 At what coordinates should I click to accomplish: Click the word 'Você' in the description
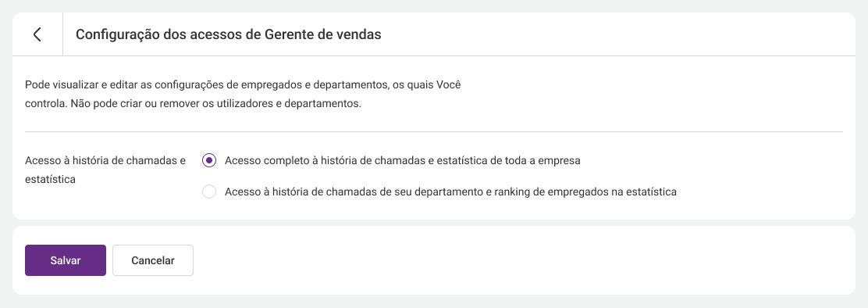(x=449, y=85)
